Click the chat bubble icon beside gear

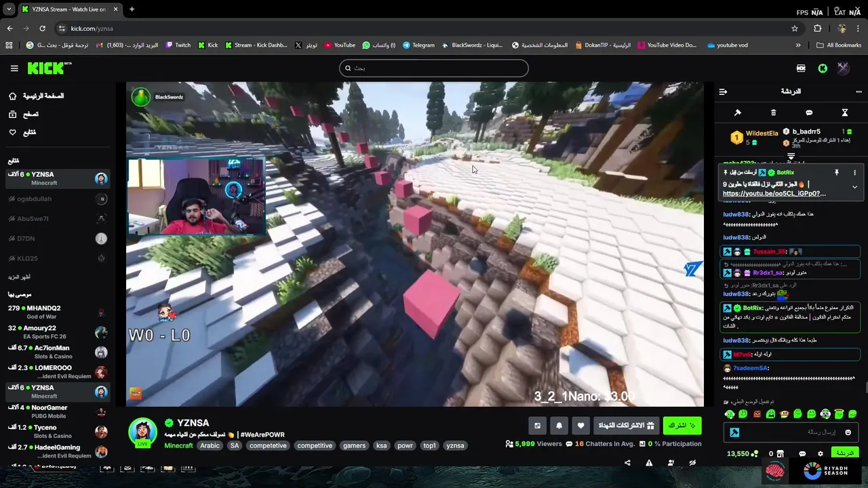802,454
